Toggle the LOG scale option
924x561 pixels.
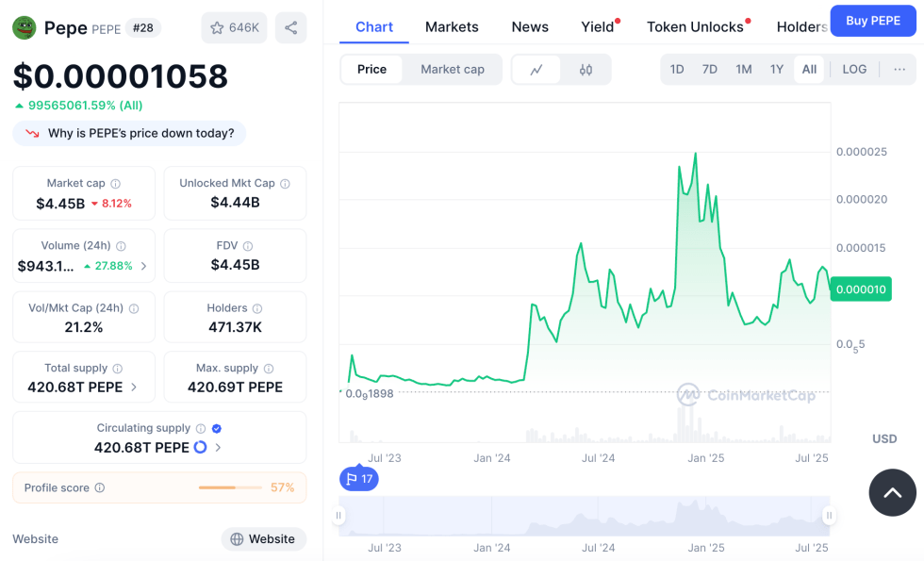pos(854,70)
